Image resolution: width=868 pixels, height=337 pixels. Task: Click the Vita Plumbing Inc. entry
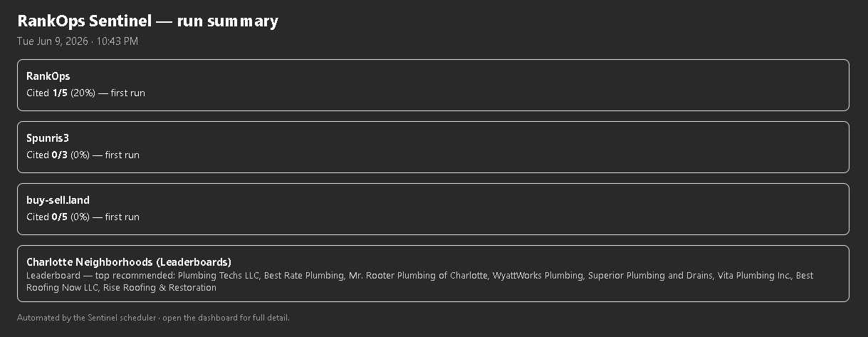[x=754, y=275]
